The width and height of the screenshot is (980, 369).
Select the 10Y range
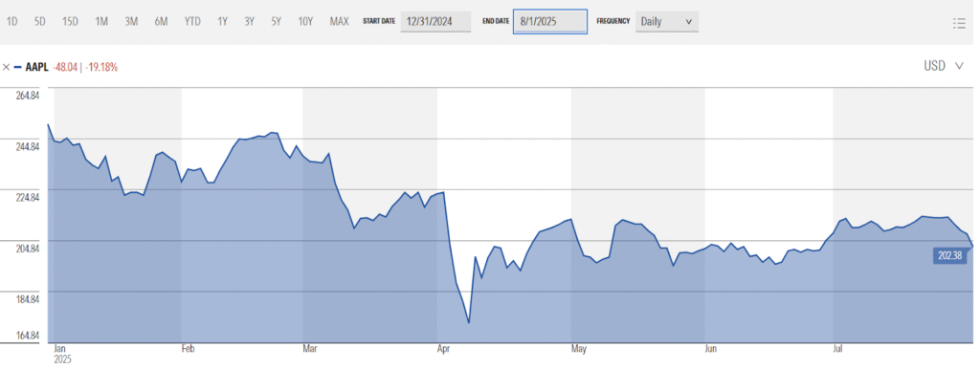305,21
